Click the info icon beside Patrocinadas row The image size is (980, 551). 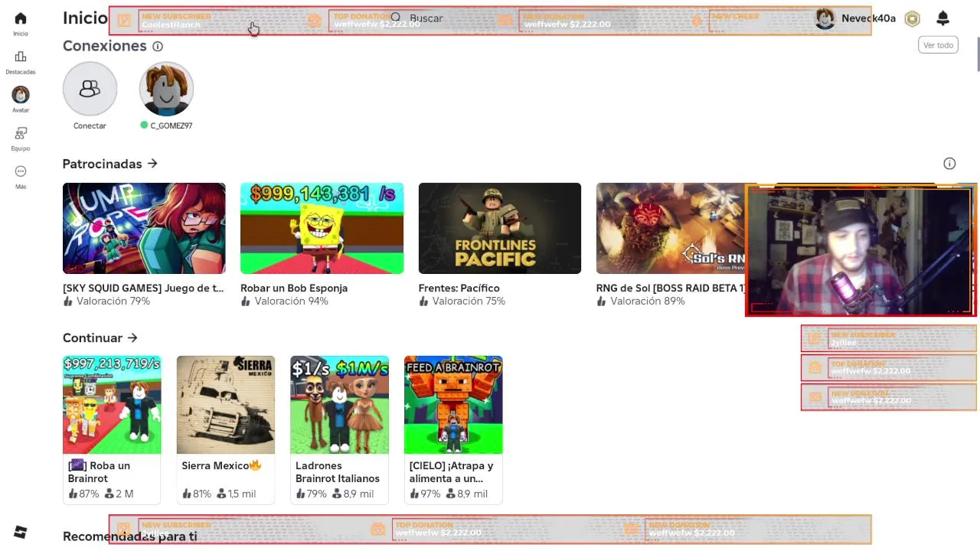(949, 164)
